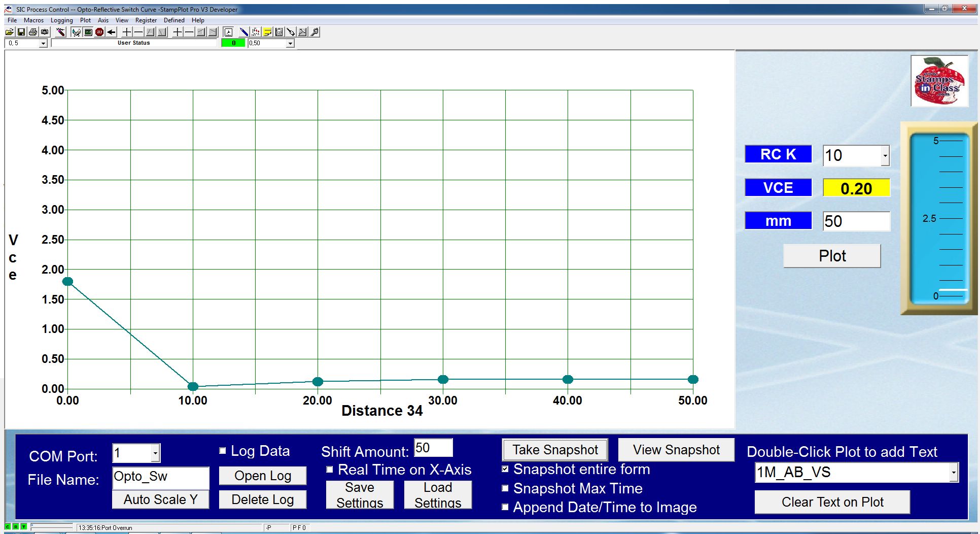
Task: Open the Axis menu
Action: point(103,20)
